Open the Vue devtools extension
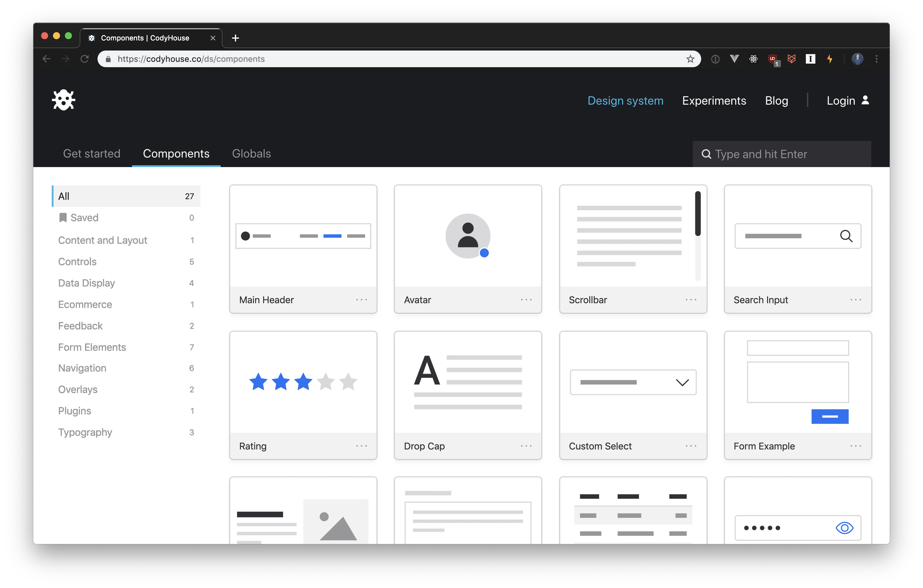Viewport: 923px width, 588px height. [734, 59]
